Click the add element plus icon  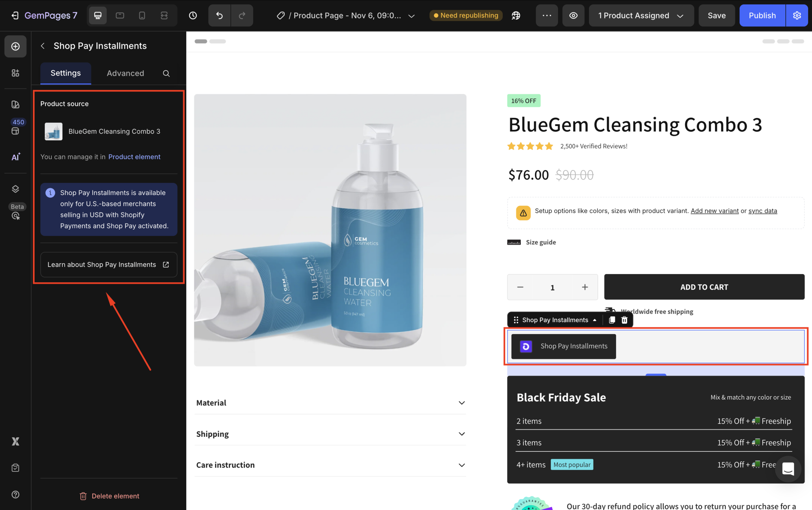click(x=16, y=47)
